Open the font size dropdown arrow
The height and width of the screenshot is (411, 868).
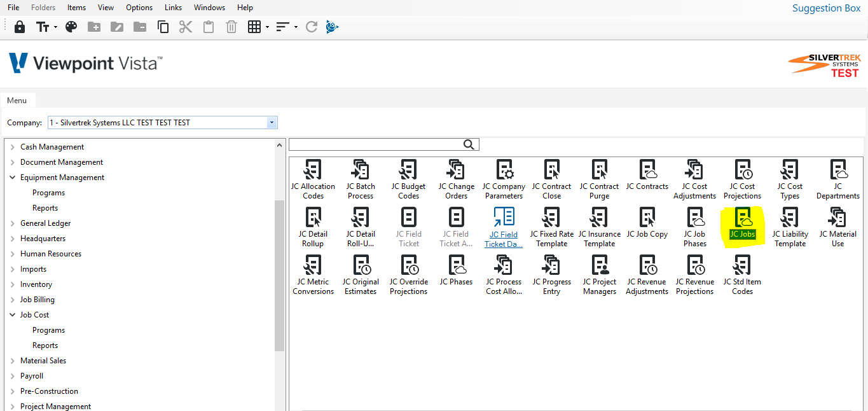(x=55, y=27)
